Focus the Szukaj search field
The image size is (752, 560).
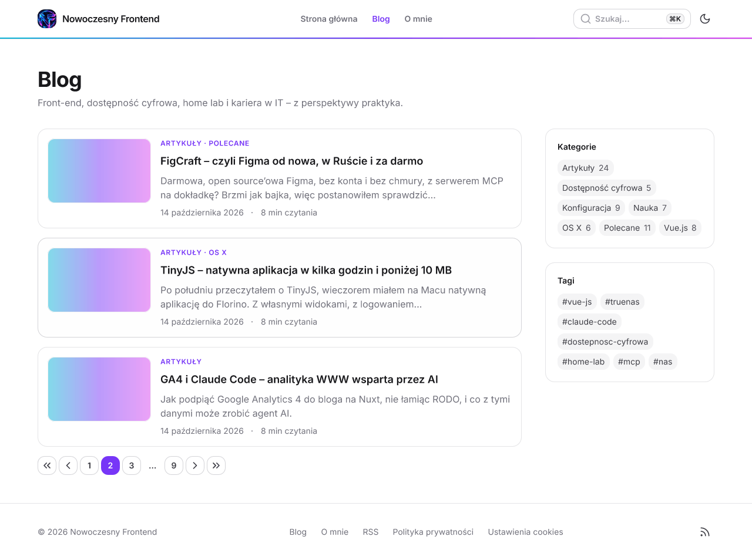click(632, 19)
